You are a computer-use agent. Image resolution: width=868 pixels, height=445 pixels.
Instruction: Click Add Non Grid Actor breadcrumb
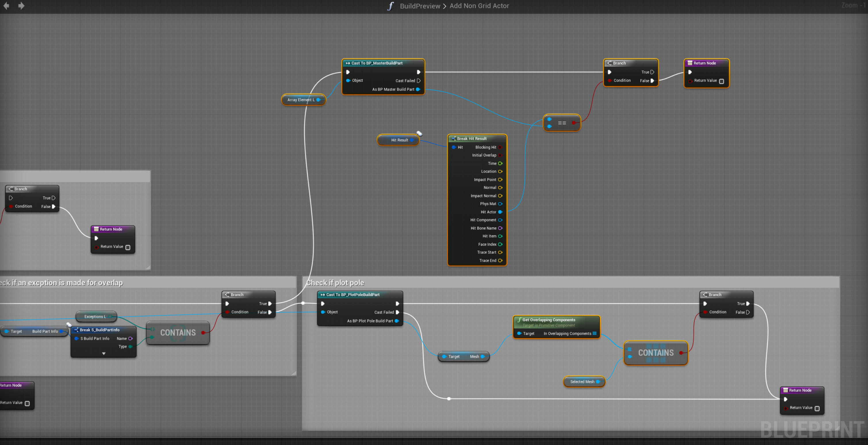(x=479, y=6)
